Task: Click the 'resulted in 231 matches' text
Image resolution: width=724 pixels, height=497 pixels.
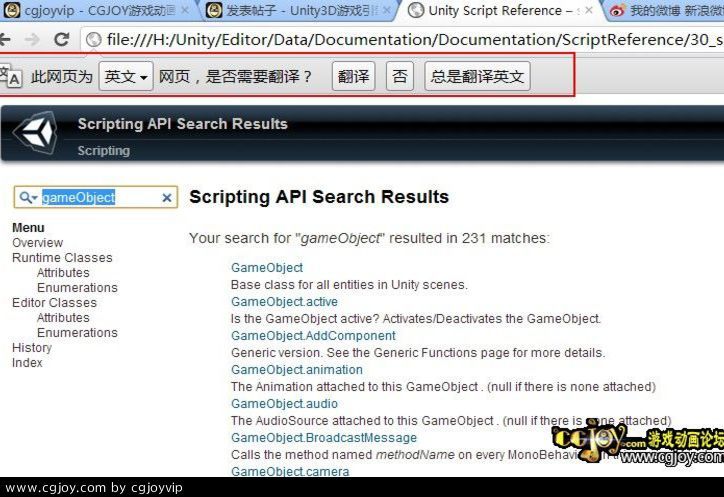Action: (x=469, y=238)
